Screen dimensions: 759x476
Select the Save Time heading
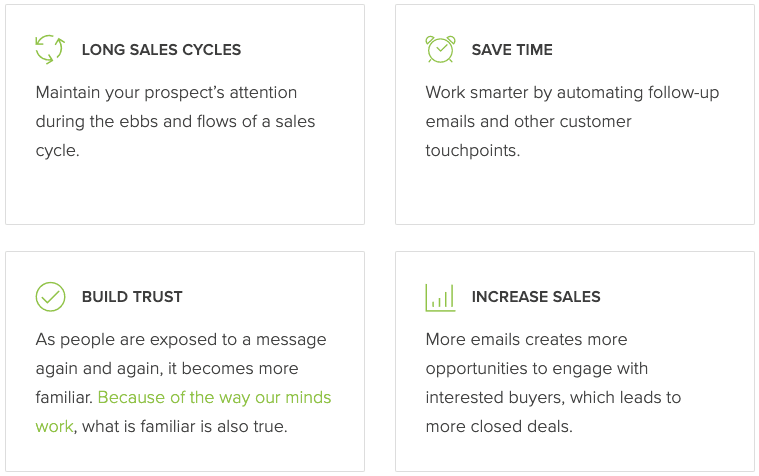coord(512,50)
